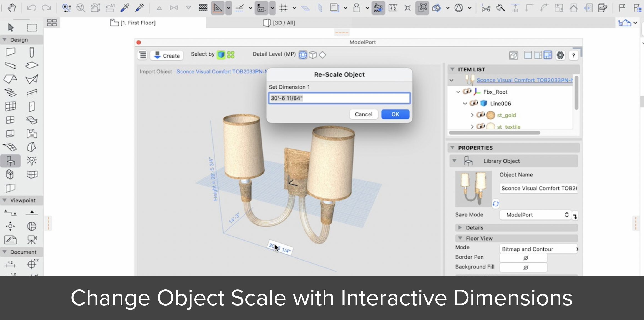Image resolution: width=644 pixels, height=320 pixels.
Task: Toggle globe Detail Level mode
Action: pyautogui.click(x=302, y=55)
